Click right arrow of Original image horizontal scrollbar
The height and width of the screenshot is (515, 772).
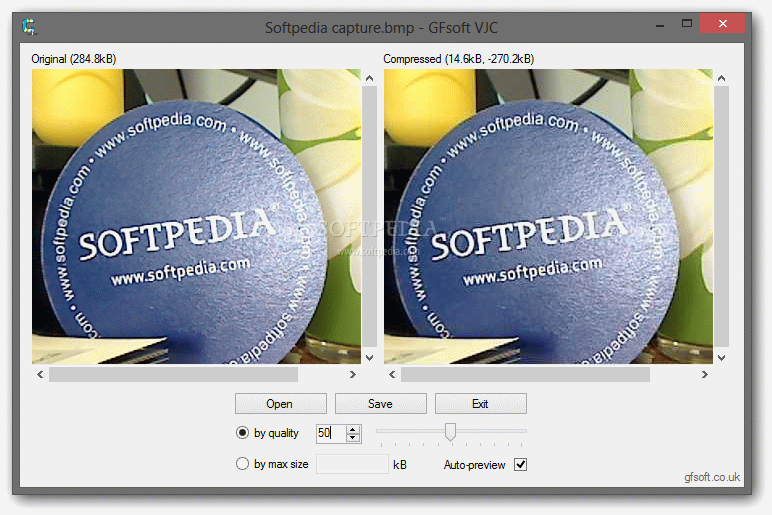tap(353, 375)
